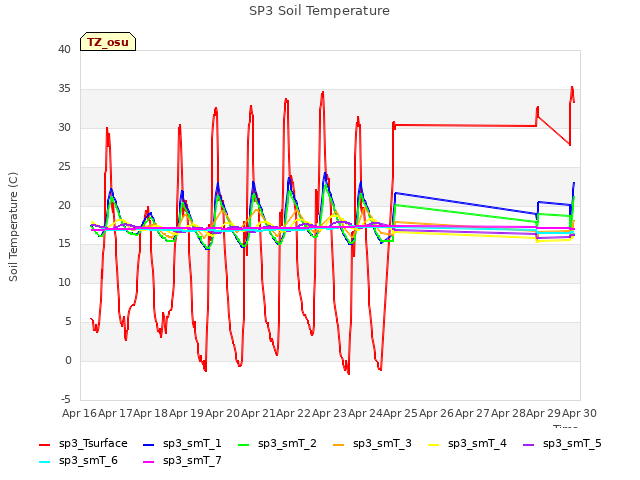Click the Soil Temperature (C) axis label
The width and height of the screenshot is (640, 480).
tap(13, 227)
